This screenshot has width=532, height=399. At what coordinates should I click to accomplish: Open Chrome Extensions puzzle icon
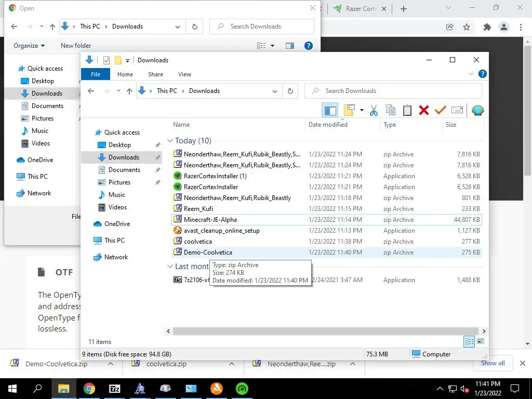[487, 27]
